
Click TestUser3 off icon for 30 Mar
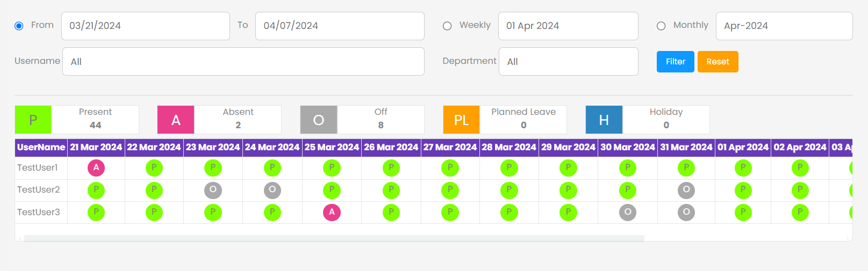(x=627, y=213)
